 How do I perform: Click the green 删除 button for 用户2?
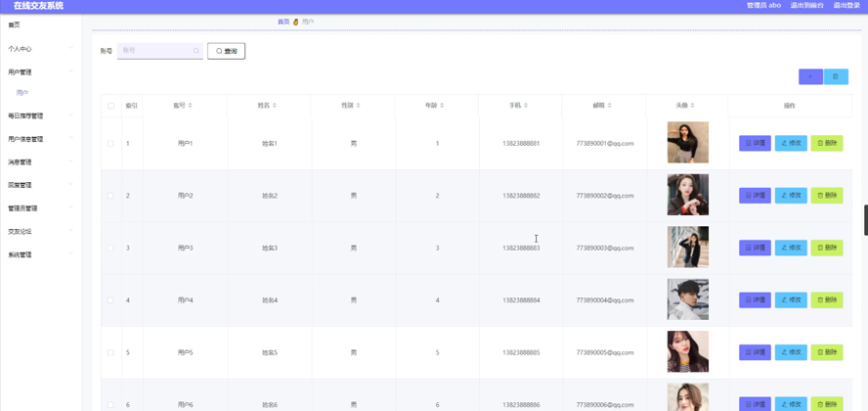(x=827, y=196)
